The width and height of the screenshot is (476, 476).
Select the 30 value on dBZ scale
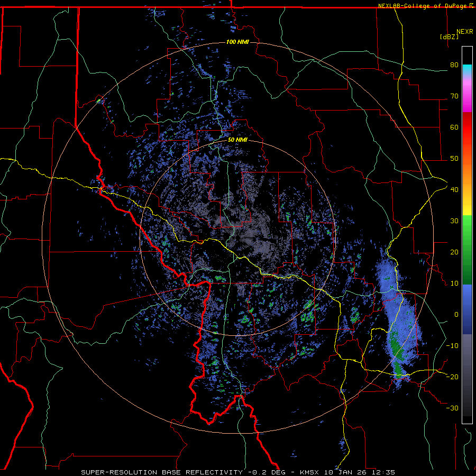pos(454,221)
